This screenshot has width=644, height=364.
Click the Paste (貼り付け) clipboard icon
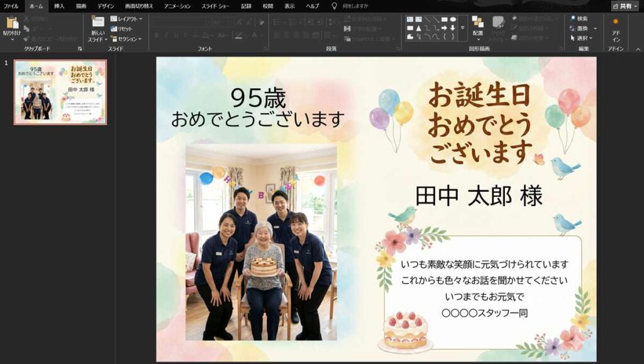click(x=11, y=24)
